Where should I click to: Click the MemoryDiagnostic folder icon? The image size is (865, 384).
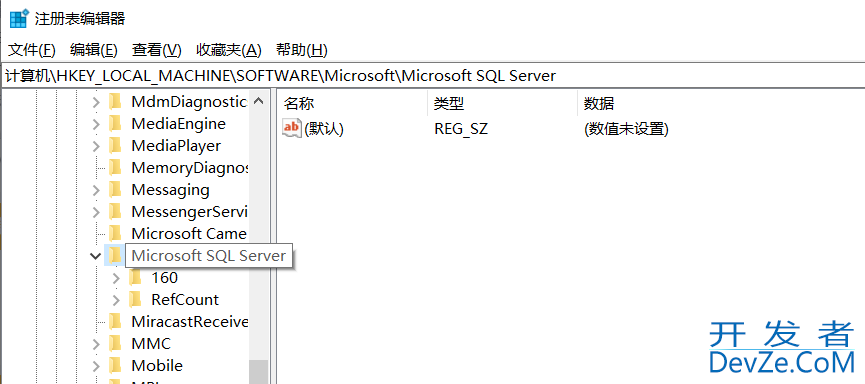coord(115,167)
